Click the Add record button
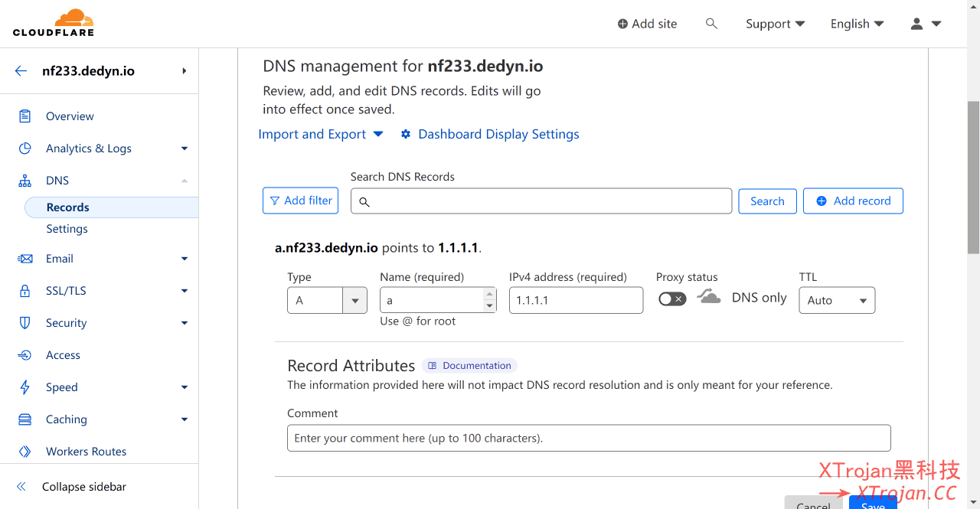980x509 pixels. [853, 201]
